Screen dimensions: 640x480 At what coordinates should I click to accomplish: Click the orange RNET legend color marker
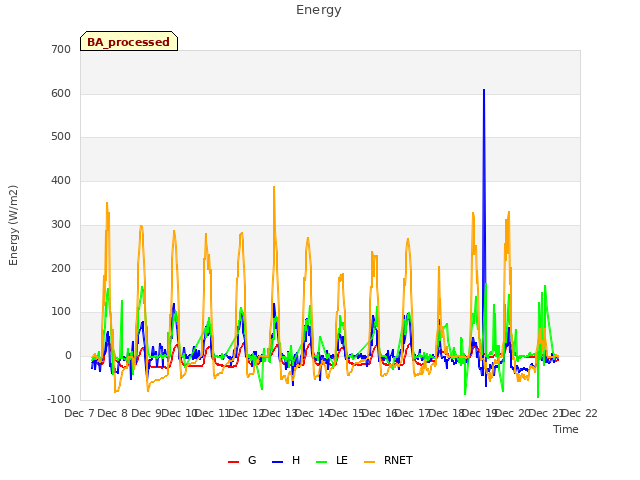tap(369, 462)
